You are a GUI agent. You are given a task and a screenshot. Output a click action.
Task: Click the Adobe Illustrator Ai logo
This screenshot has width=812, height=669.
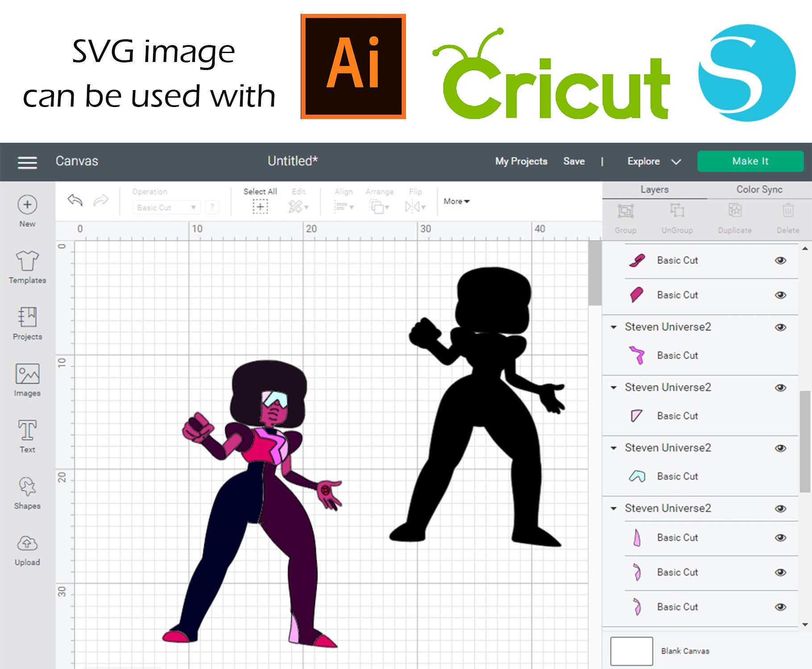(353, 66)
